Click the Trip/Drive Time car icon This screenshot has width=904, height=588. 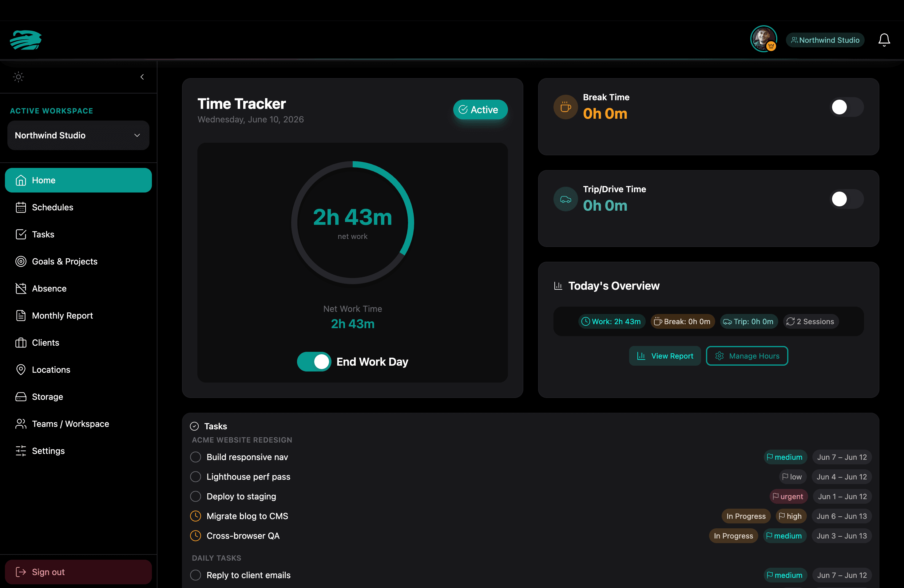[x=565, y=199]
